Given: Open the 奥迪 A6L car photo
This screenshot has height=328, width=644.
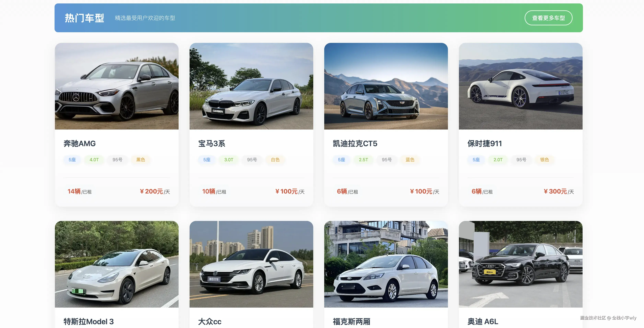Looking at the screenshot, I should coord(521,264).
